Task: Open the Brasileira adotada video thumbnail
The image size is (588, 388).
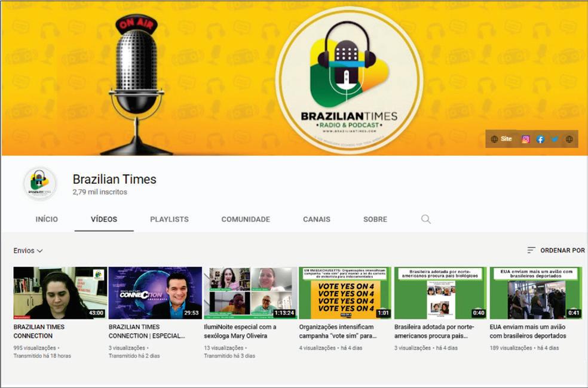Action: click(440, 293)
